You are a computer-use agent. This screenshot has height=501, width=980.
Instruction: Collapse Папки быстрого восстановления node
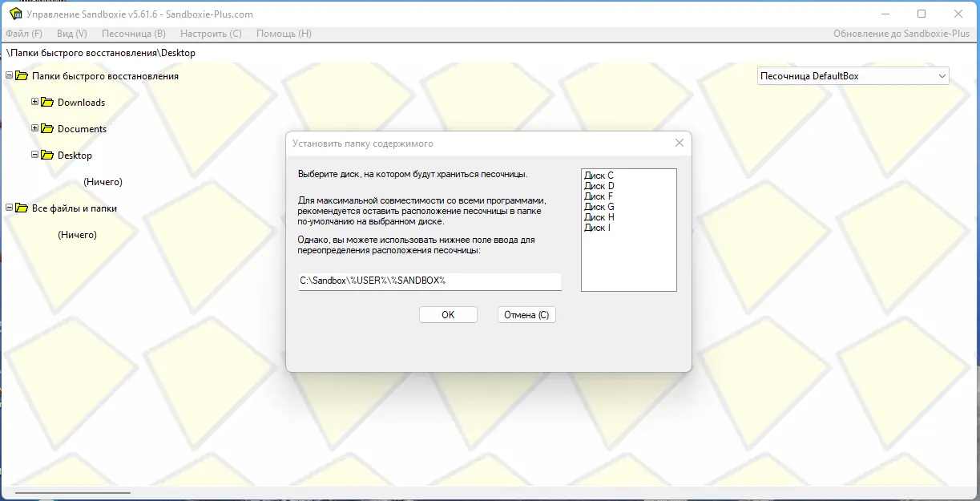click(9, 76)
